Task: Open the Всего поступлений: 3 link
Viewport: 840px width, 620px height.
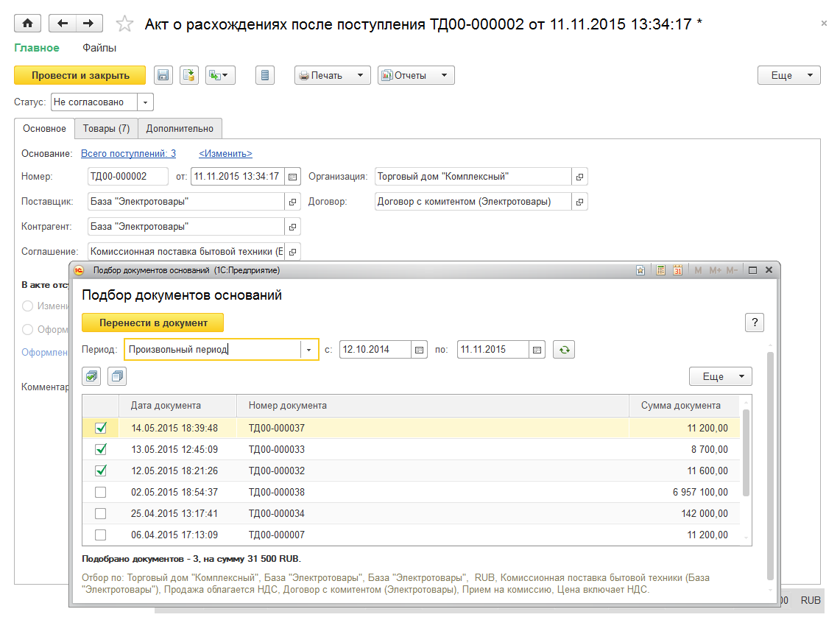Action: [x=128, y=153]
